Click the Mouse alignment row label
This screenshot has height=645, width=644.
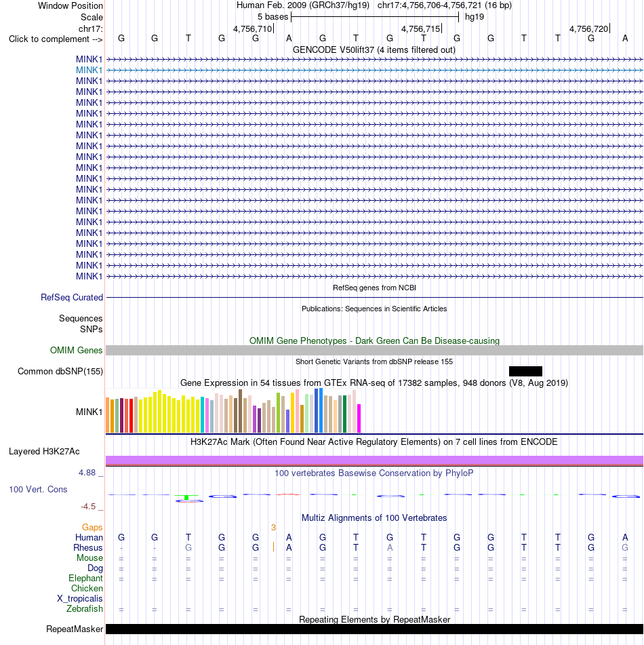tap(89, 558)
